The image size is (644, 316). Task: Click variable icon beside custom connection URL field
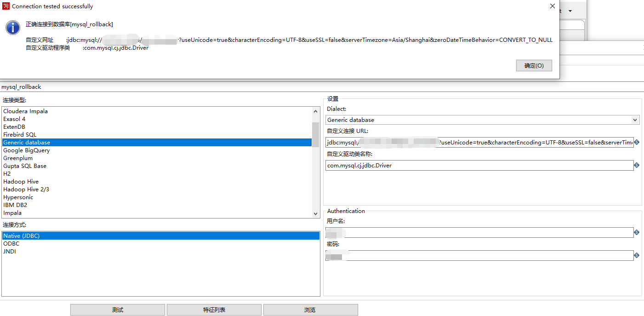(x=638, y=142)
